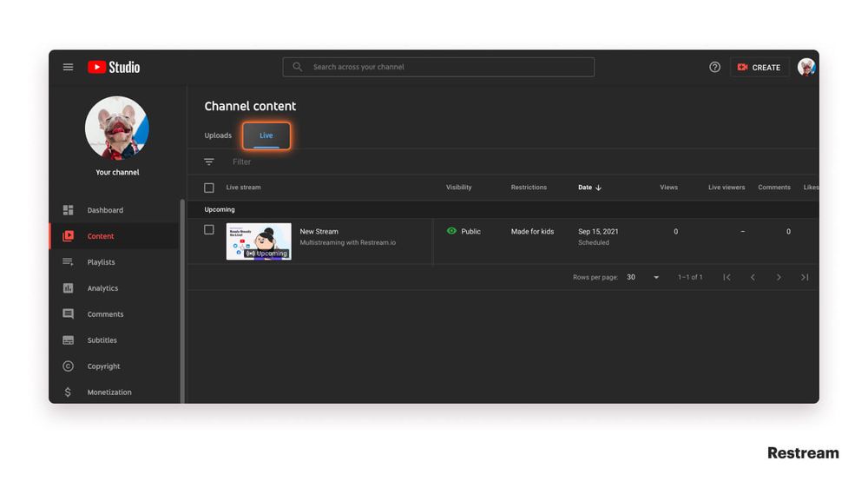The height and width of the screenshot is (488, 868).
Task: Click the rows per page dropdown arrow
Action: (x=656, y=278)
